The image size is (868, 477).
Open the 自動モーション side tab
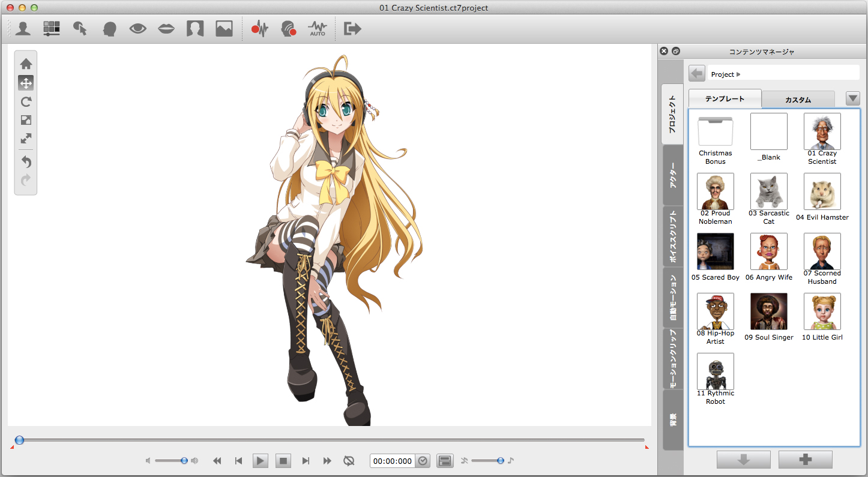(x=672, y=298)
